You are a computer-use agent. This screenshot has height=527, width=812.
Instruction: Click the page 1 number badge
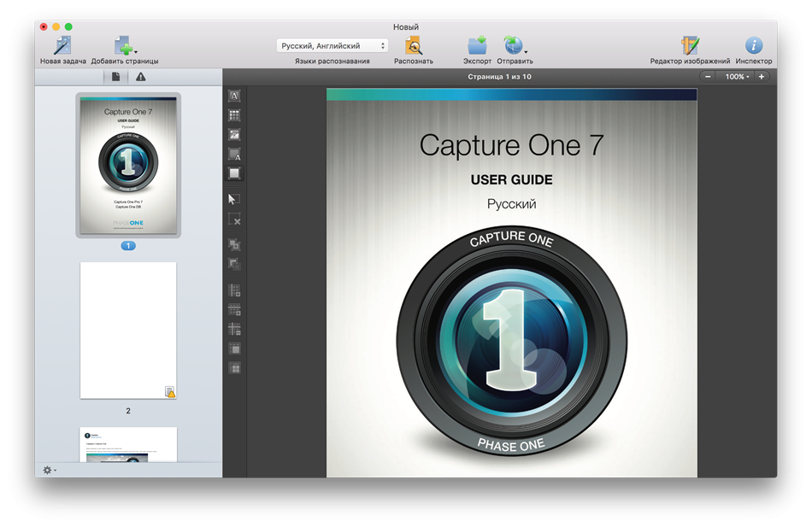pyautogui.click(x=128, y=246)
